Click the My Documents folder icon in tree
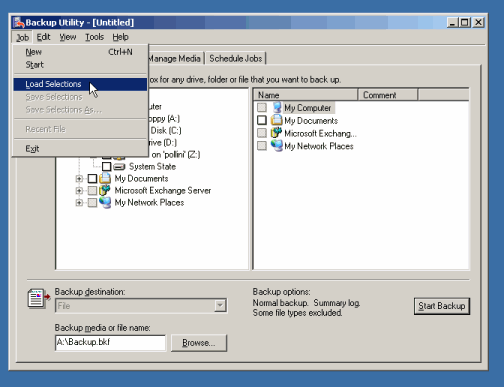 coord(105,178)
